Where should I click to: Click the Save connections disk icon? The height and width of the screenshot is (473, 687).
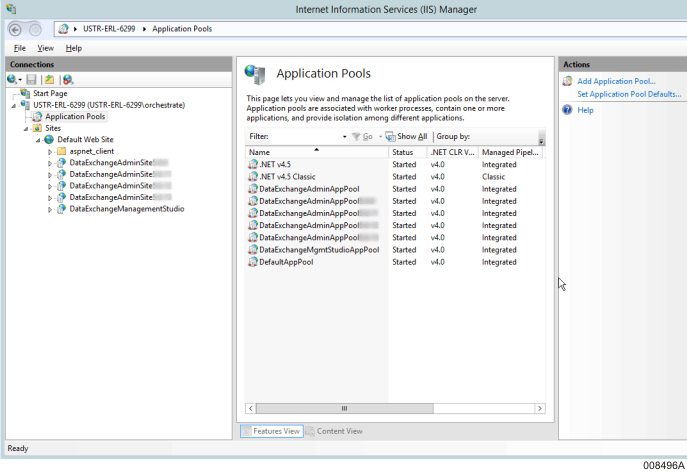(x=31, y=79)
